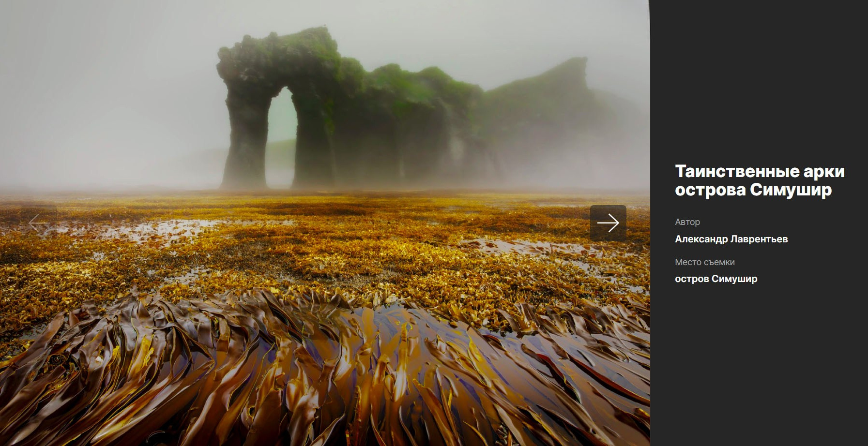The image size is (868, 446).
Task: Click the title 'Таинственные арки острова Симушир'
Action: 759,180
